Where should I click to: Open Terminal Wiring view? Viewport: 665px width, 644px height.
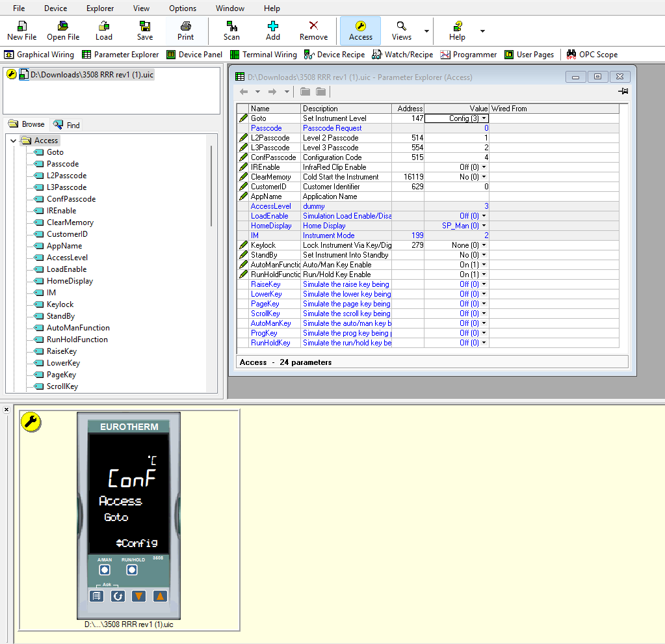(263, 55)
